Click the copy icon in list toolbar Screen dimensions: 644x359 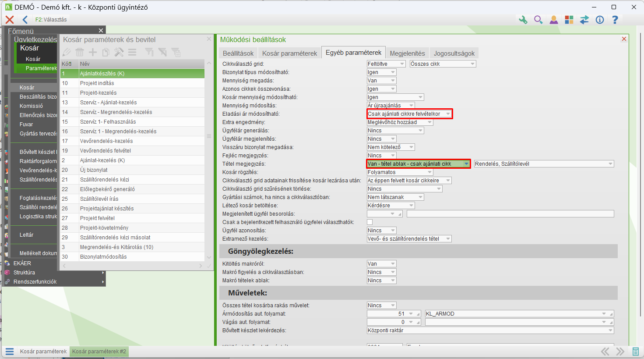tap(106, 53)
